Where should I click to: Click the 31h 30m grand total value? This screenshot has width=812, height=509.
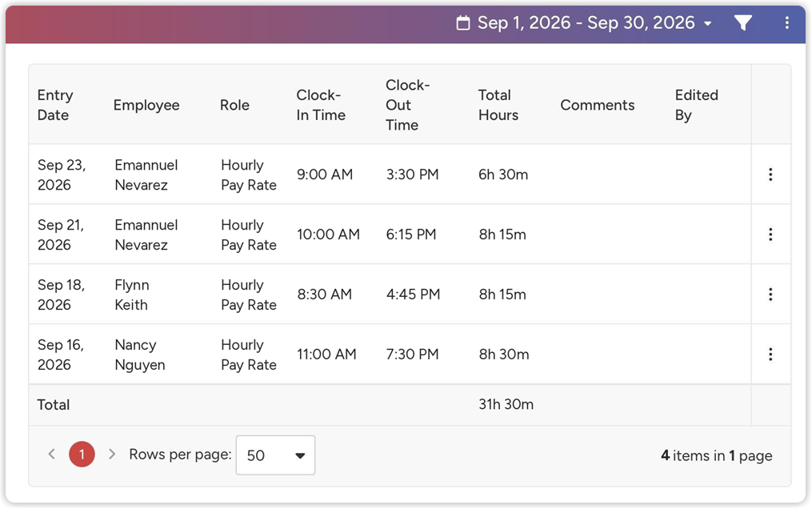coord(506,404)
